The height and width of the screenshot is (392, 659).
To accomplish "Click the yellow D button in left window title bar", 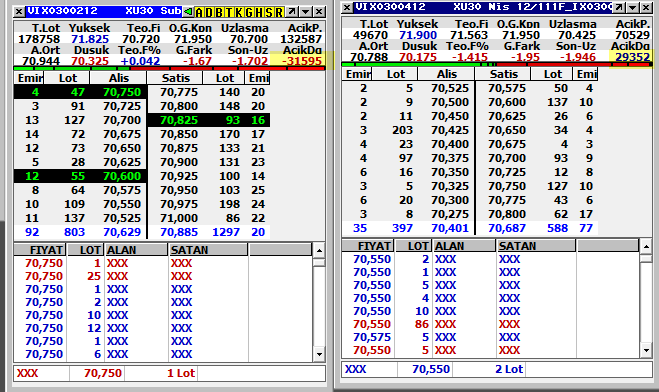I will 209,12.
